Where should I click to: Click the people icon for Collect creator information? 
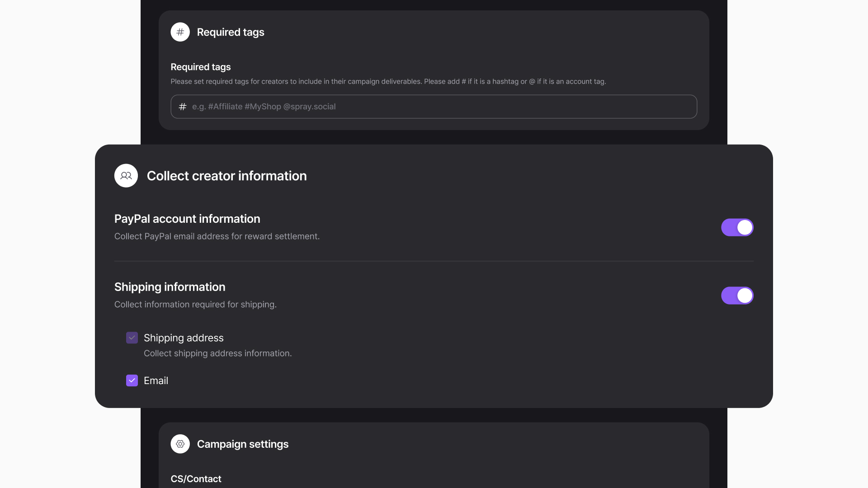pos(126,176)
